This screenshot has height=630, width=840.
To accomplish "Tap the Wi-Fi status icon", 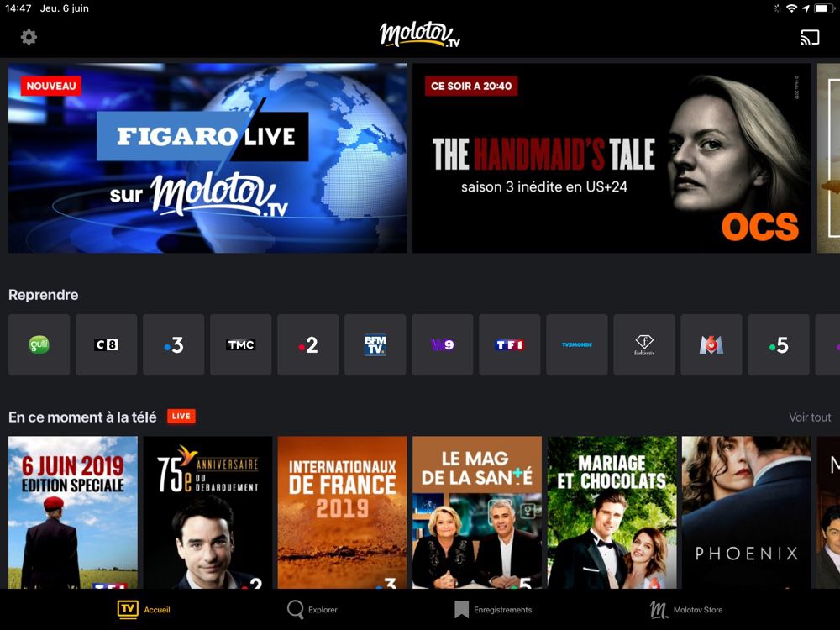I will tap(791, 8).
